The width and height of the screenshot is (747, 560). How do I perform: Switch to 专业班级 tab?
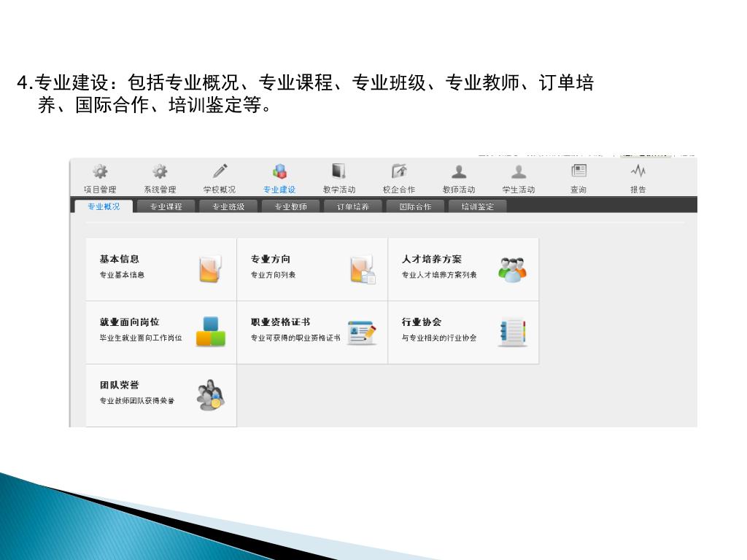pos(228,206)
